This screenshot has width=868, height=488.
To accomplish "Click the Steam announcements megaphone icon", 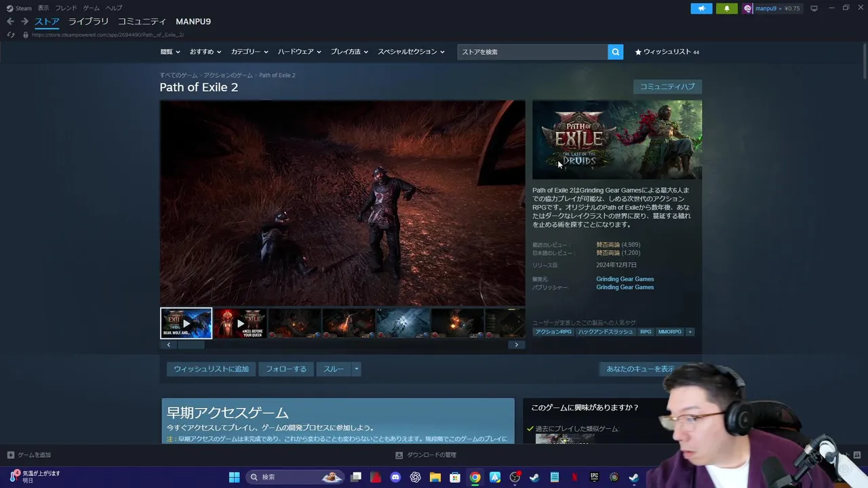I will point(701,8).
